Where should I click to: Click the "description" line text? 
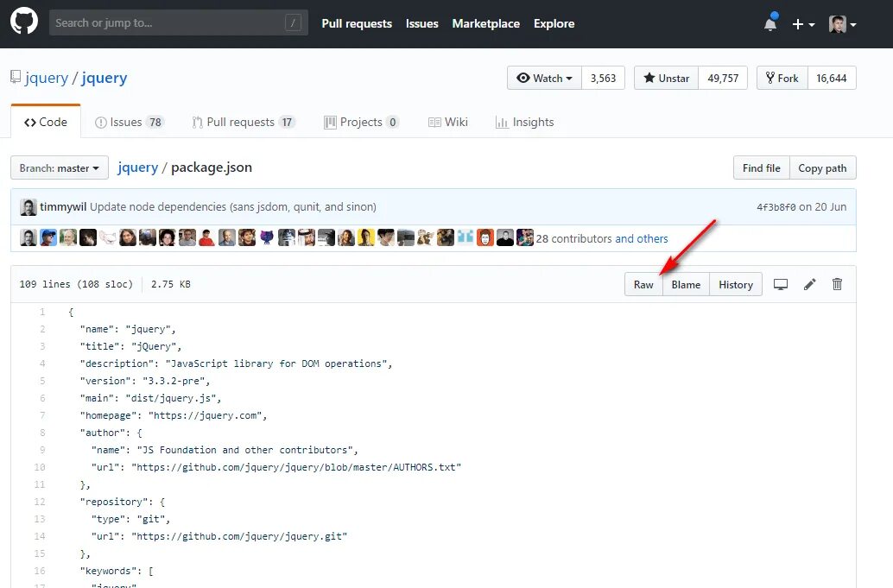pyautogui.click(x=237, y=364)
